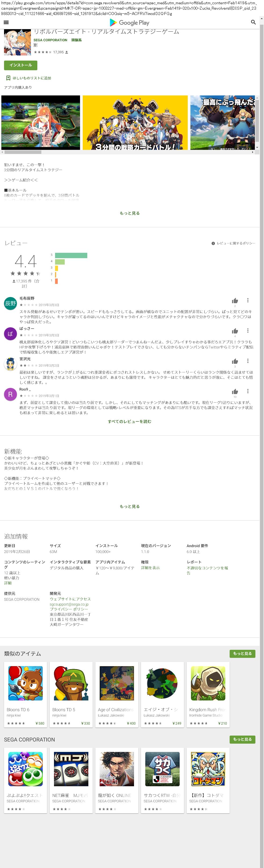Click screenshot carousel right scroll arrow
This screenshot has width=264, height=868.
[x=253, y=152]
